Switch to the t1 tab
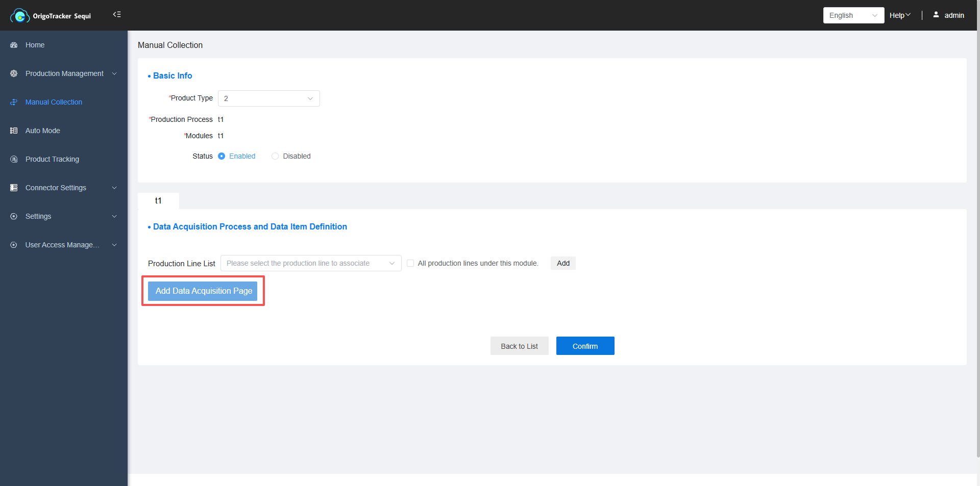980x486 pixels. (x=158, y=201)
